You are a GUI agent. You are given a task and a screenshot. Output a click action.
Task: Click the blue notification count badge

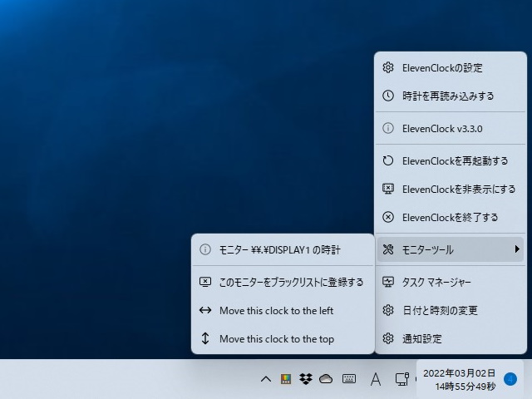(x=510, y=379)
